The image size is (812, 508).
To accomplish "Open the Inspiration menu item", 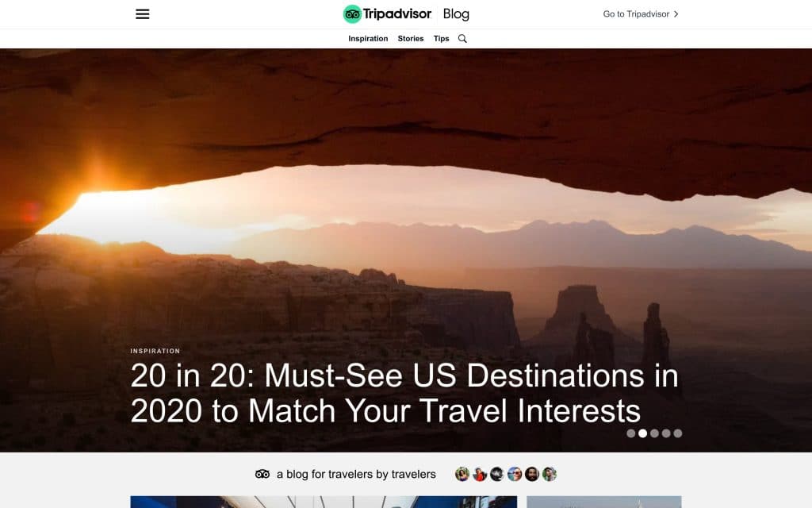I will tap(368, 38).
